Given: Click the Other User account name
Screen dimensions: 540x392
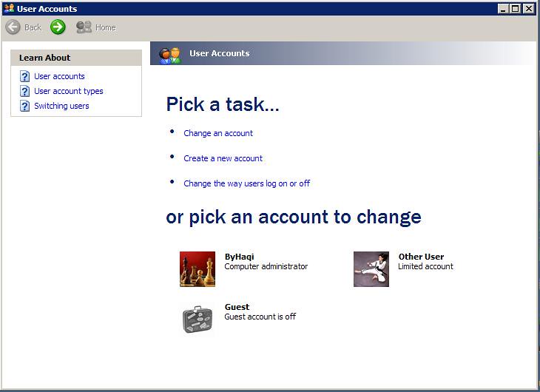Looking at the screenshot, I should [x=421, y=257].
